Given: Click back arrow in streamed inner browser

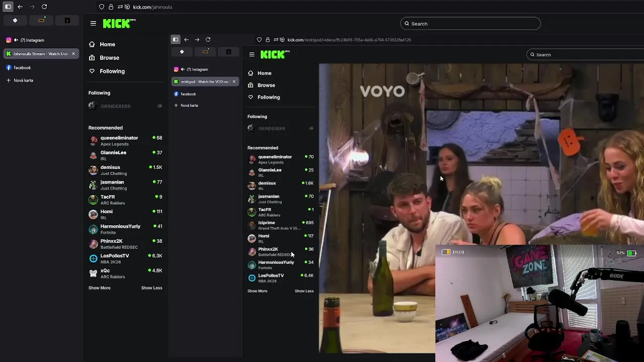Looking at the screenshot, I should pyautogui.click(x=186, y=40).
